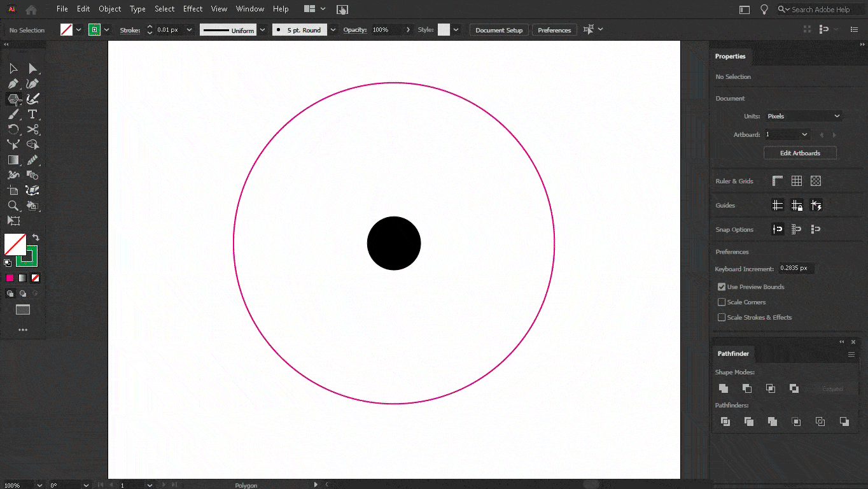Open the Edit menu
Viewport: 868px width, 489px height.
pyautogui.click(x=83, y=10)
